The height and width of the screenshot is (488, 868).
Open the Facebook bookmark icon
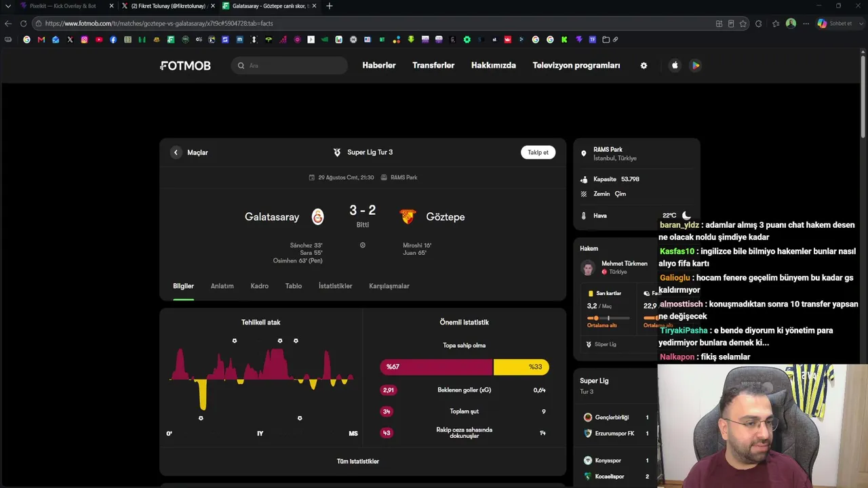pyautogui.click(x=113, y=39)
